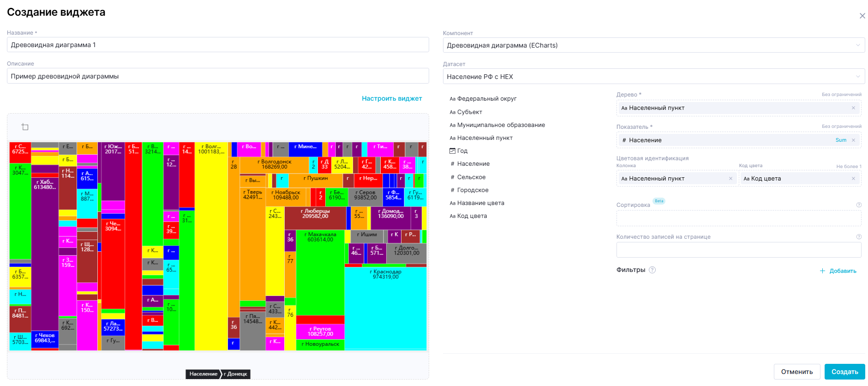The height and width of the screenshot is (386, 868).
Task: Click Настроить виджет link
Action: 391,98
